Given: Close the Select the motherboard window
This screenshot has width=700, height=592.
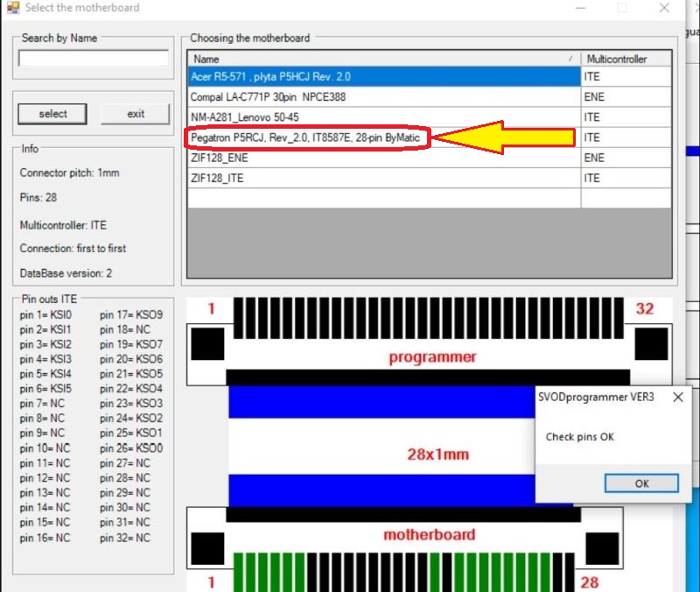Looking at the screenshot, I should [664, 8].
